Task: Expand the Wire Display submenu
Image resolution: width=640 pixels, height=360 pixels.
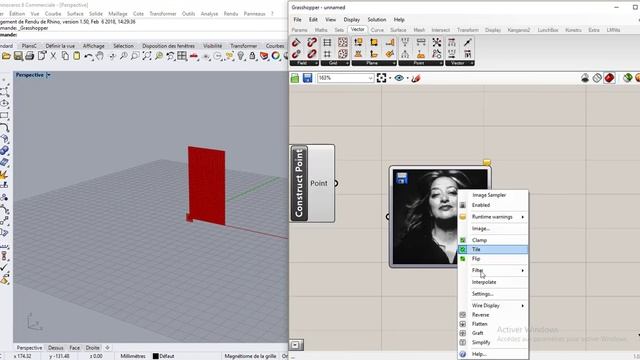Action: 493,305
